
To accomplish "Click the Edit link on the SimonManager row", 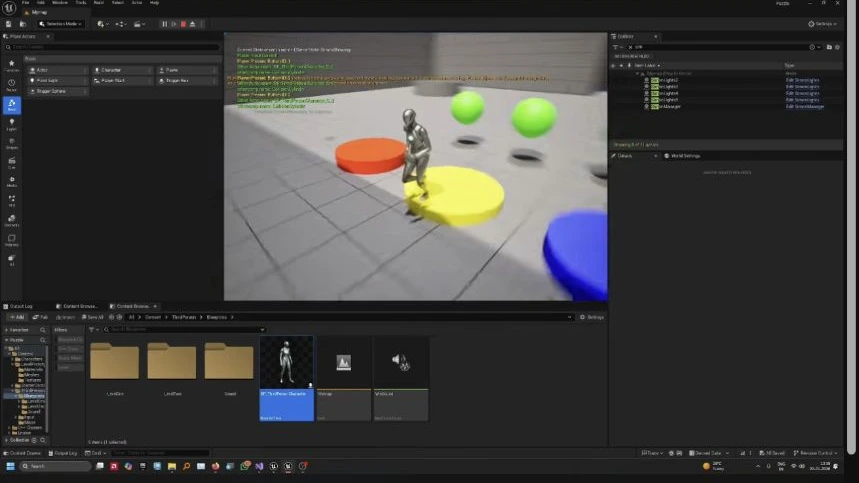I will (805, 107).
